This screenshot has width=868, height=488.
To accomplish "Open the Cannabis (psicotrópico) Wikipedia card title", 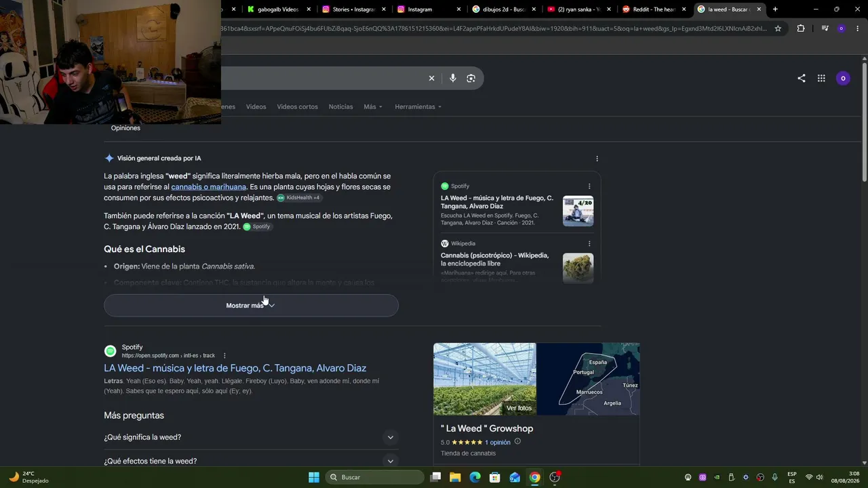I will 495,260.
